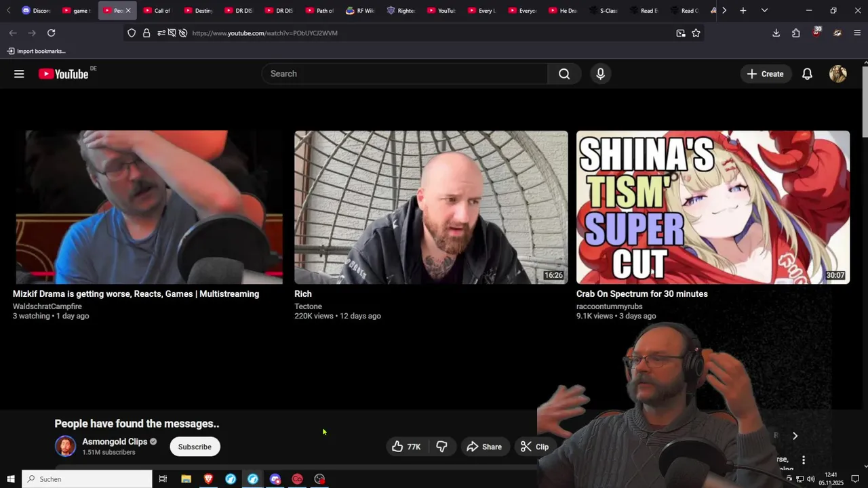Open Import bookmarks link
Screen dimensions: 868x488
point(36,51)
